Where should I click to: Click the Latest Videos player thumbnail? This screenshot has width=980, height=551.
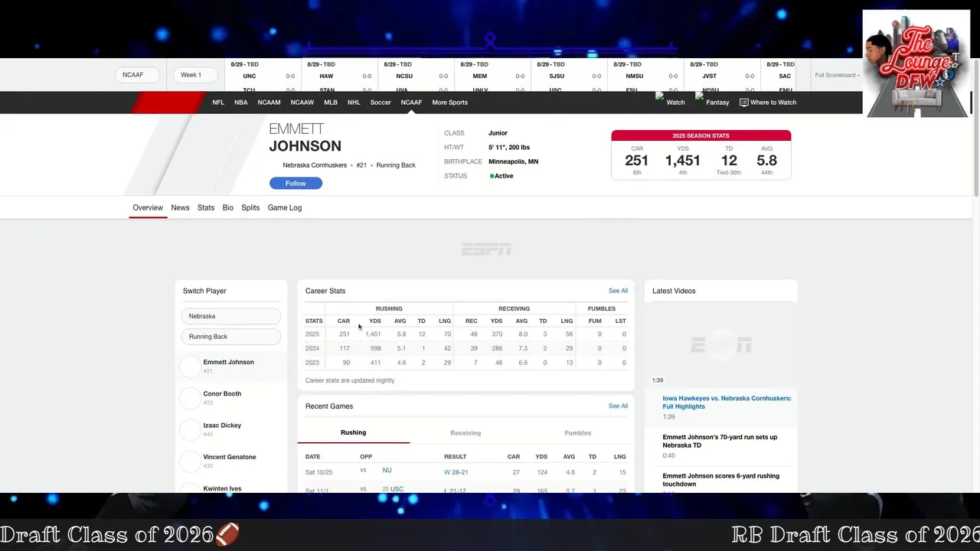coord(720,344)
